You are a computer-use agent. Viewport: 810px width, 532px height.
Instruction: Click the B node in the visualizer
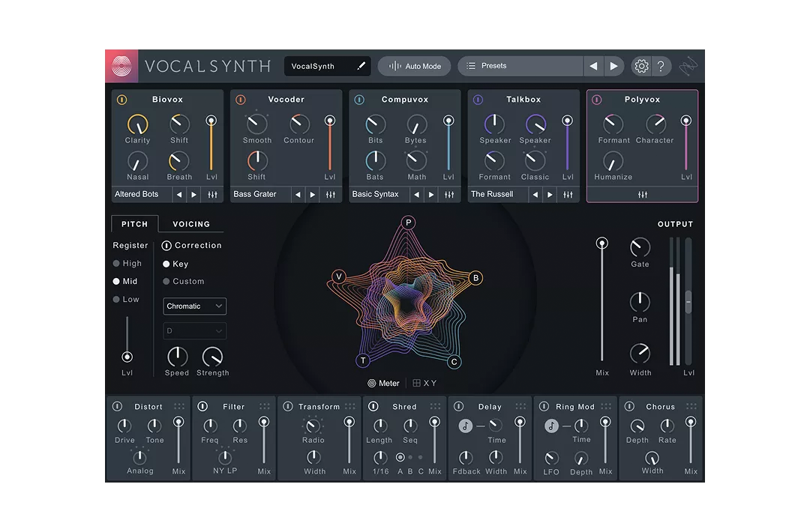(x=475, y=277)
